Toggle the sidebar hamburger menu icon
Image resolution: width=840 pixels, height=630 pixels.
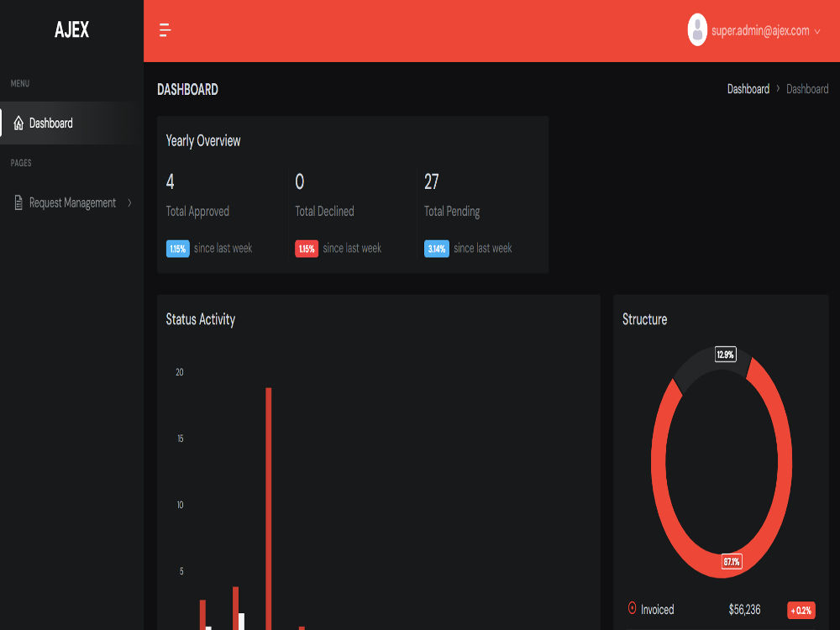point(165,30)
